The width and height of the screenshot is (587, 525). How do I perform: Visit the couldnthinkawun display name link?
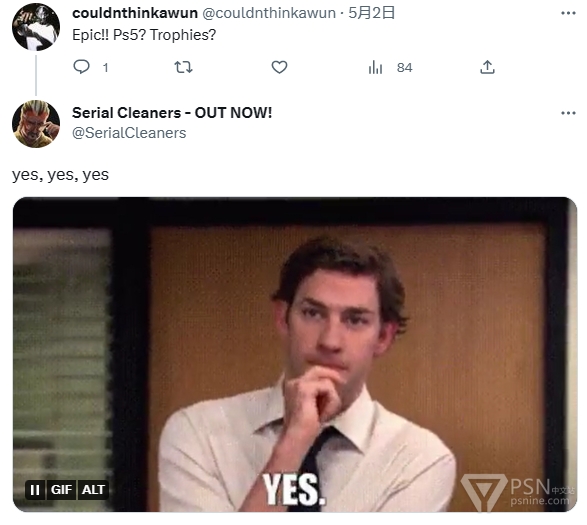(x=135, y=13)
